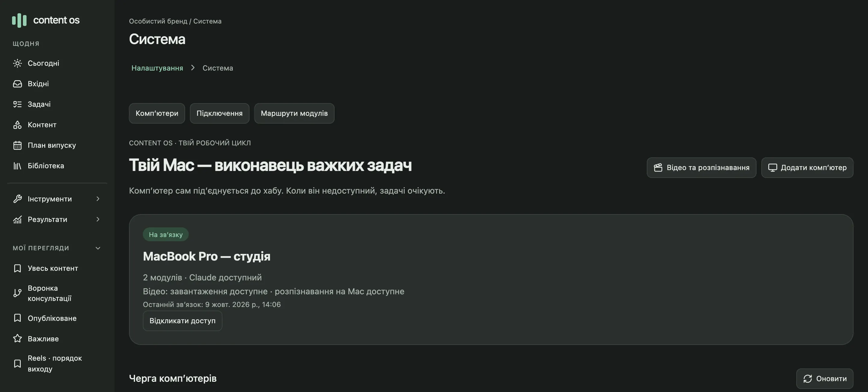
Task: Click the calendar icon beside План випуску
Action: click(x=17, y=146)
